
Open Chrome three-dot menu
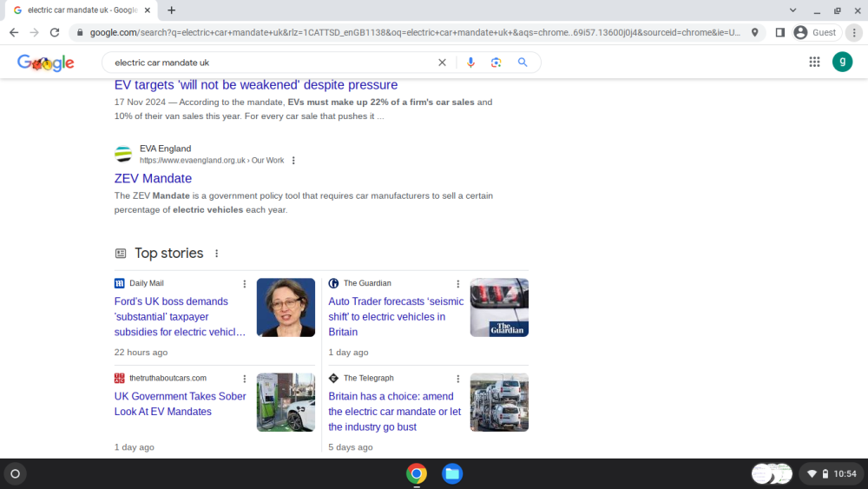tap(854, 33)
